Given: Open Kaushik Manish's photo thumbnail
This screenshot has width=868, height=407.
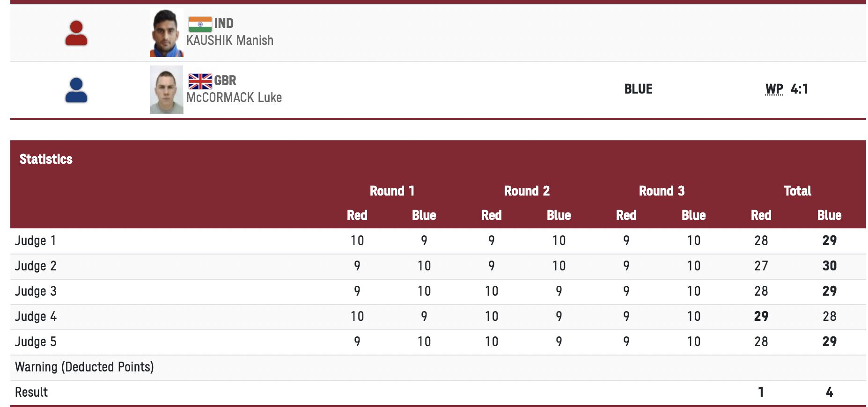Looking at the screenshot, I should pos(166,33).
